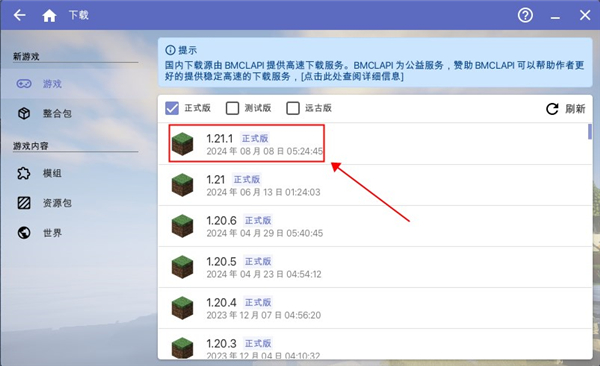Screen dimensions: 600x366
Task: Select the striped icon beside 资源包
Action: [24, 203]
